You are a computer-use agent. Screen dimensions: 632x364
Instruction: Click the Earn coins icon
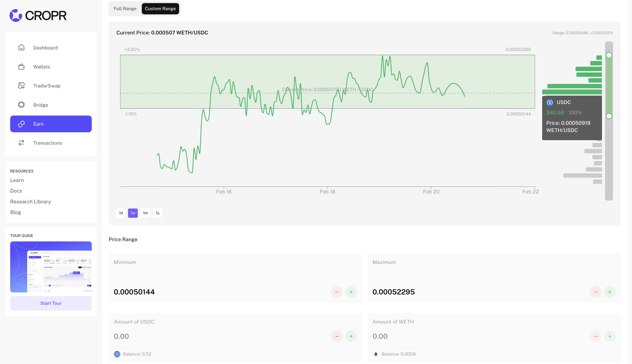21,124
